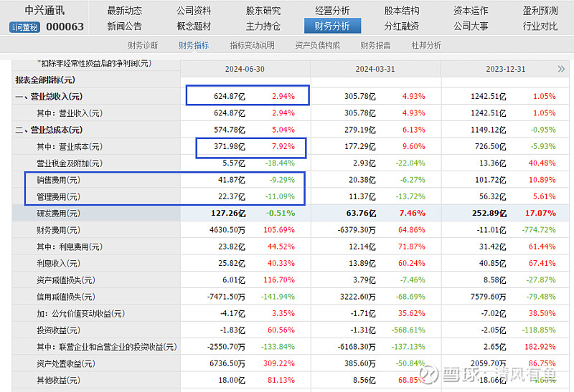Click the -774.72% growth figure
This screenshot has width=574, height=392.
(539, 230)
